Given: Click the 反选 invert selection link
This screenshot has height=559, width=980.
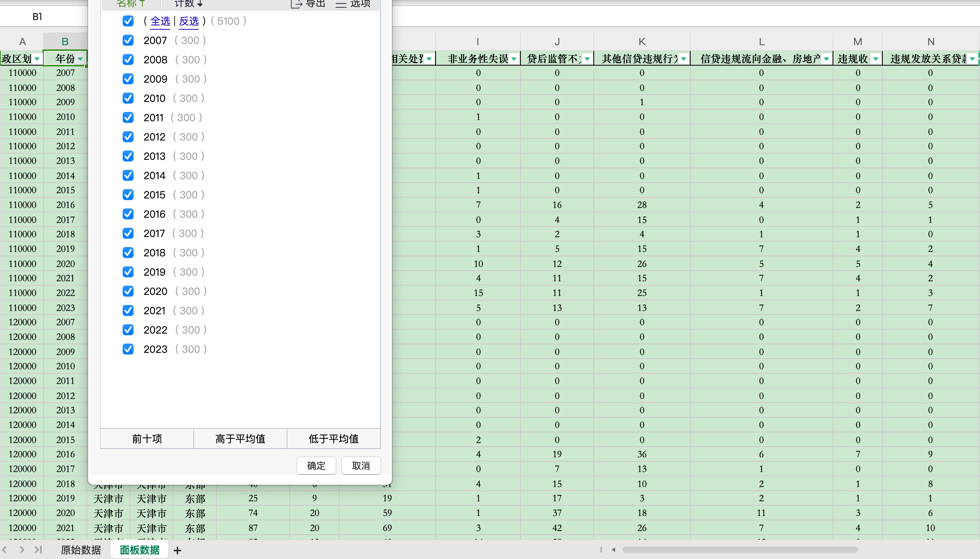Looking at the screenshot, I should tap(189, 21).
